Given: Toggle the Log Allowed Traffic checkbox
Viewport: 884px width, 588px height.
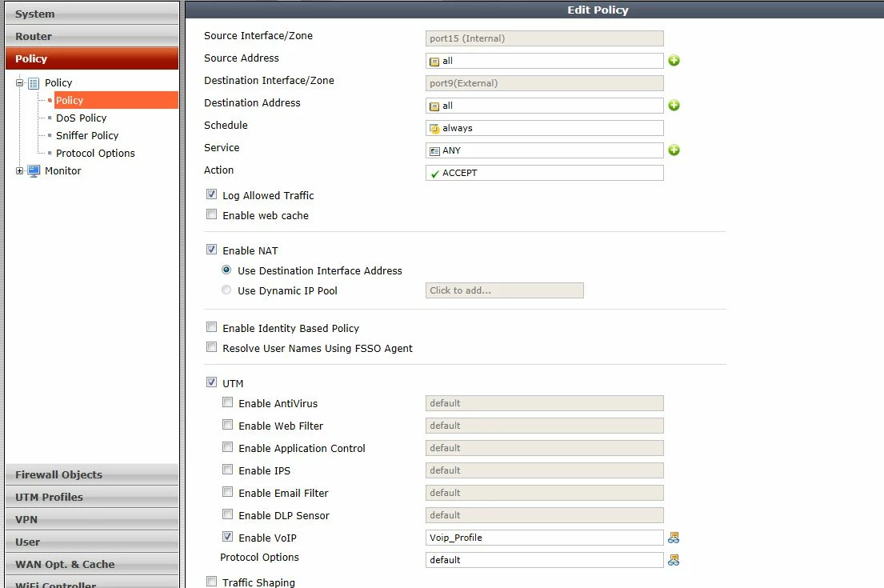Looking at the screenshot, I should pos(211,194).
